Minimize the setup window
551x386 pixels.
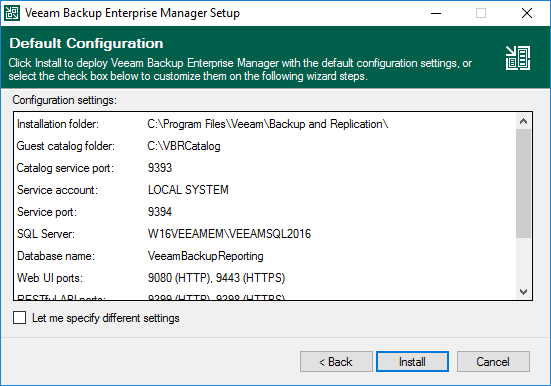[436, 13]
